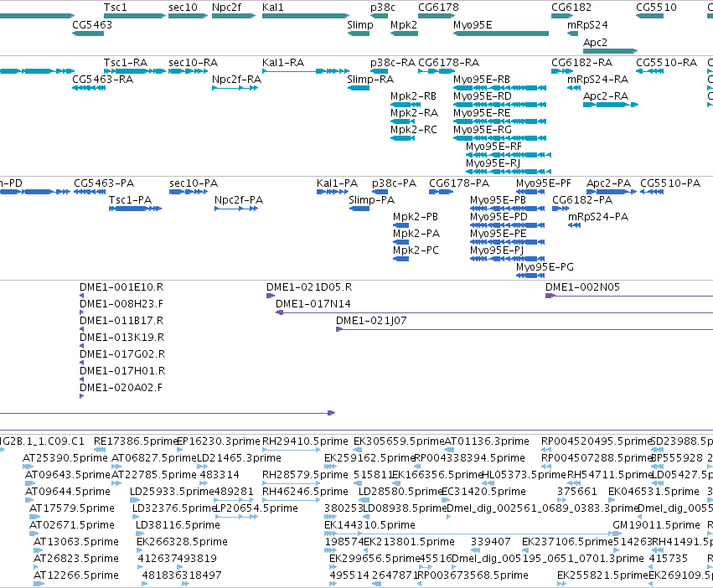Click the Slimp gene label
Image resolution: width=713 pixels, height=588 pixels.
tap(360, 24)
